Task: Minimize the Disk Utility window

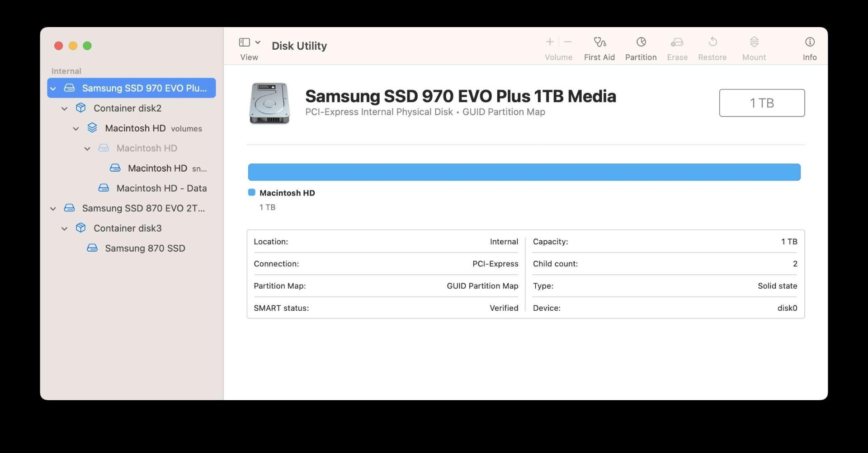Action: 73,46
